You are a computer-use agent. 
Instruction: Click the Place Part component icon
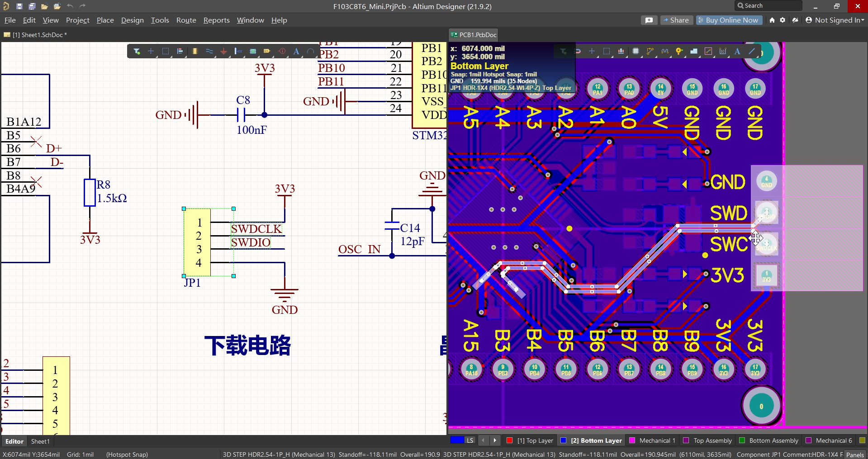pyautogui.click(x=195, y=51)
